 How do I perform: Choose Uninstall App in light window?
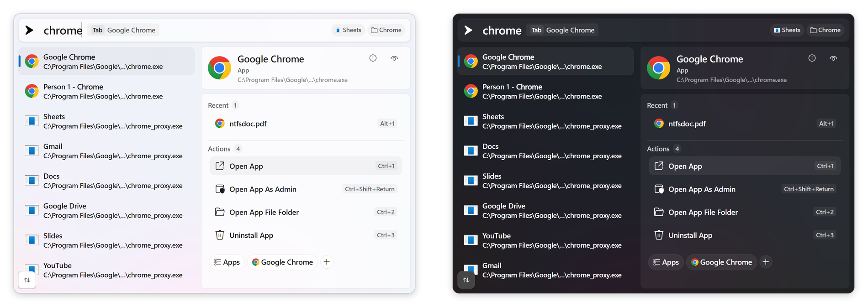tap(306, 235)
